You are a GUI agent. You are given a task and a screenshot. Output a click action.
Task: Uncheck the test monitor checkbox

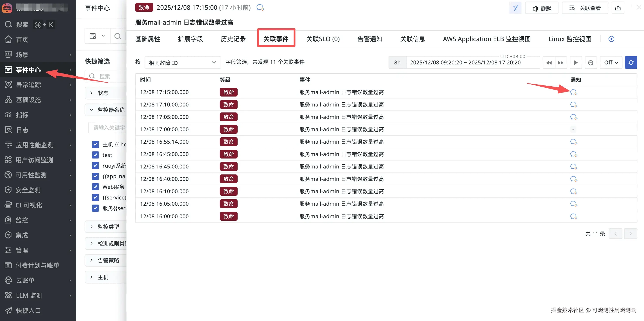click(95, 155)
